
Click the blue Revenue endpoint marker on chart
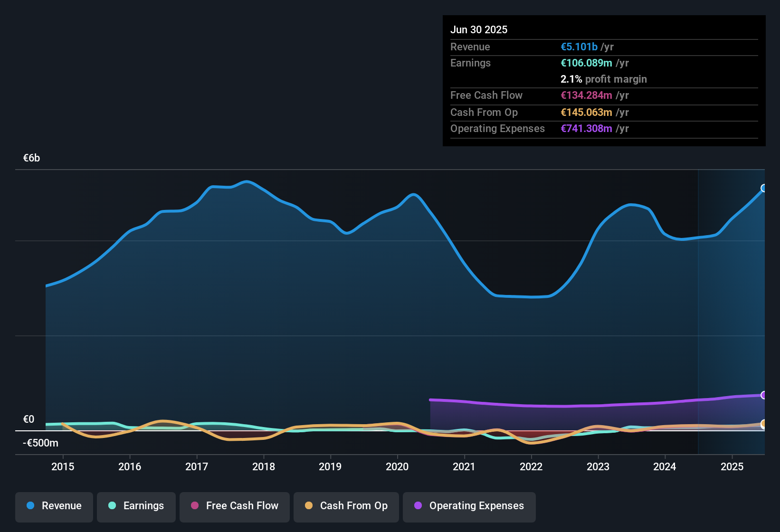pos(763,188)
